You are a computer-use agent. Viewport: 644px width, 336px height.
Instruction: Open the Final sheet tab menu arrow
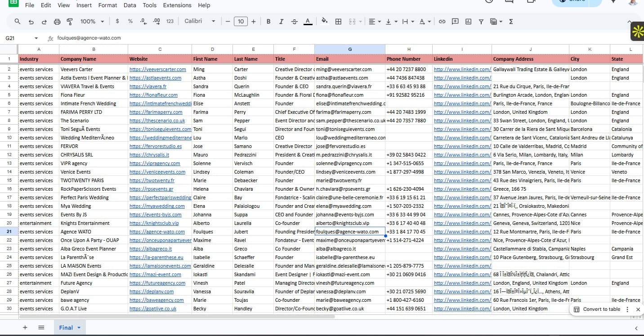(79, 327)
